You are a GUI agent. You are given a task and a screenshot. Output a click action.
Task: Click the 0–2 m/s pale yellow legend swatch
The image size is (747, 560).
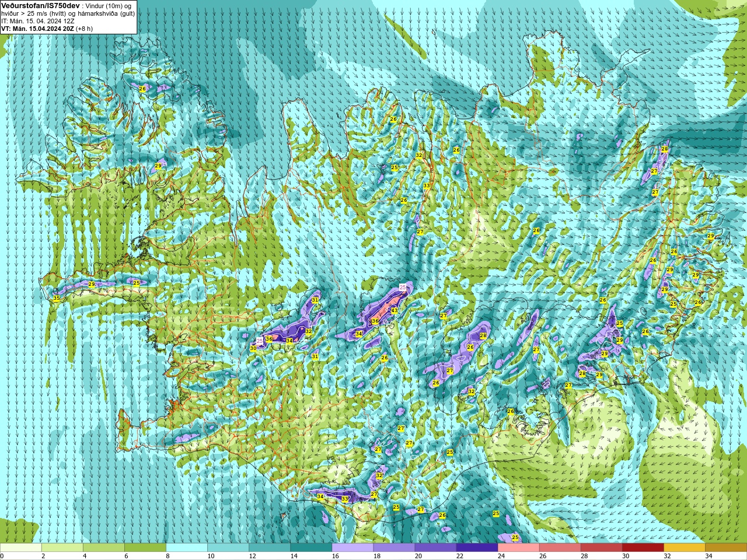coord(21,547)
